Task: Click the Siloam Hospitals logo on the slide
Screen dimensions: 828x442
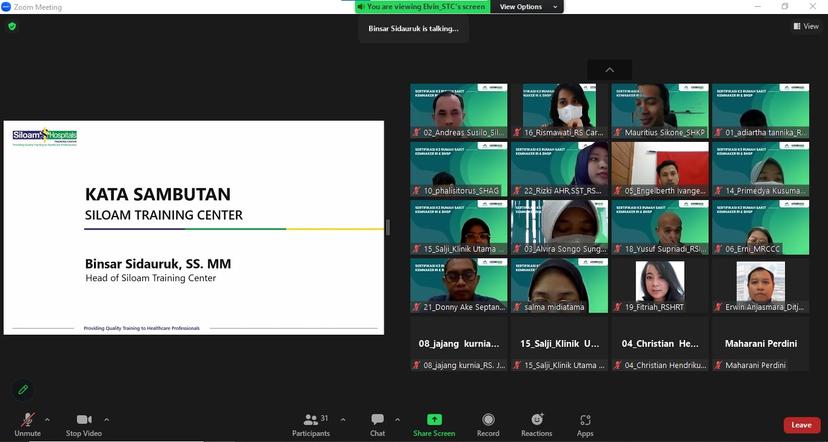Action: coord(45,137)
